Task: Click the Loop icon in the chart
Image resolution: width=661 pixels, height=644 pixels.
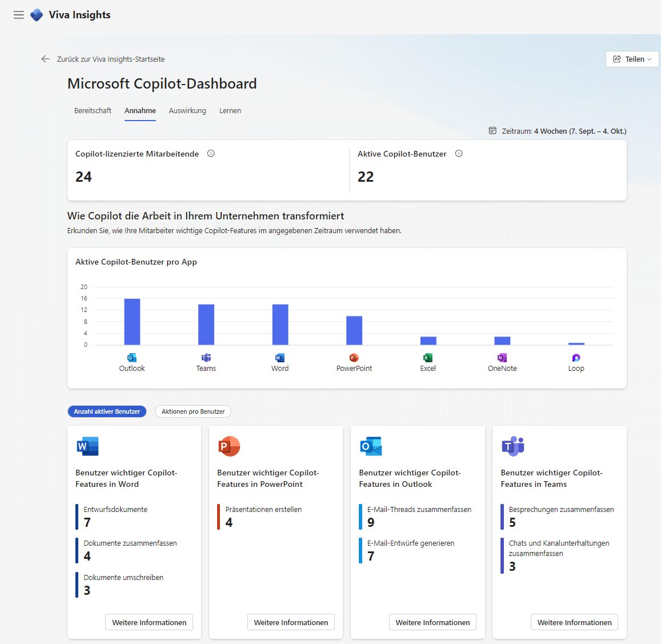Action: 576,358
